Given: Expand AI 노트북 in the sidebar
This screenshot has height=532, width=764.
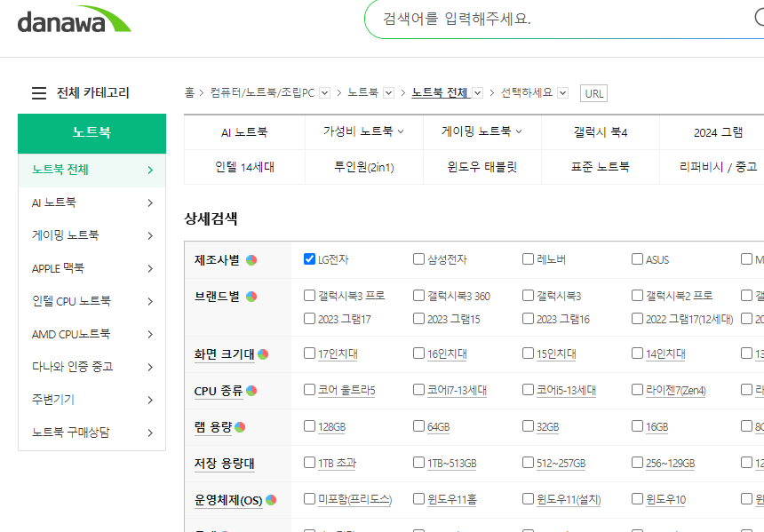Looking at the screenshot, I should click(150, 202).
